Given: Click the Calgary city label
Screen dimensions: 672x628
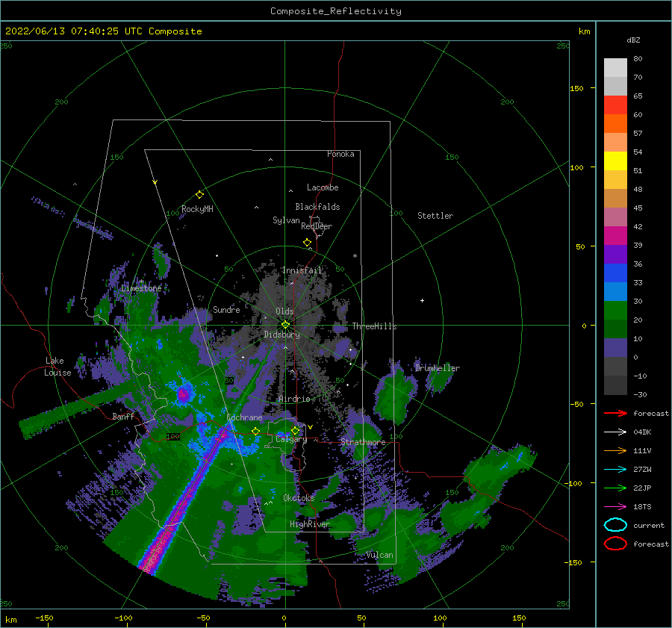Looking at the screenshot, I should [291, 439].
